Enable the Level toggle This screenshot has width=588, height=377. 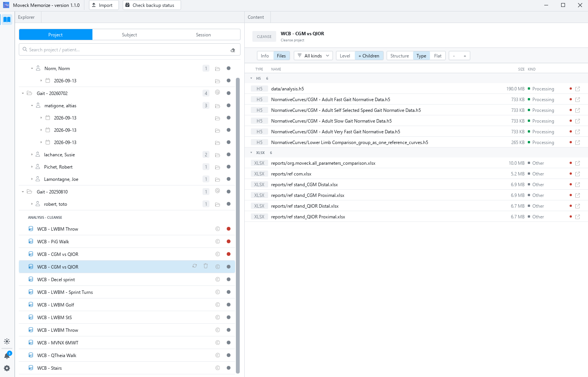pyautogui.click(x=345, y=56)
